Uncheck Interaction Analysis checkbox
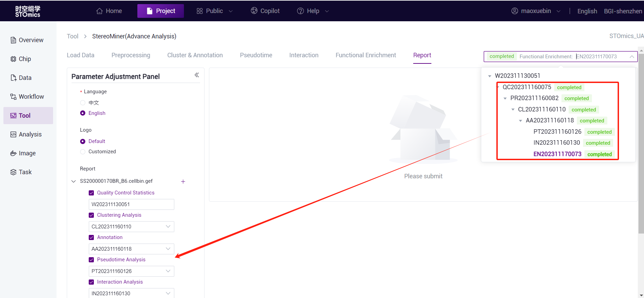Image resolution: width=644 pixels, height=298 pixels. click(x=91, y=282)
